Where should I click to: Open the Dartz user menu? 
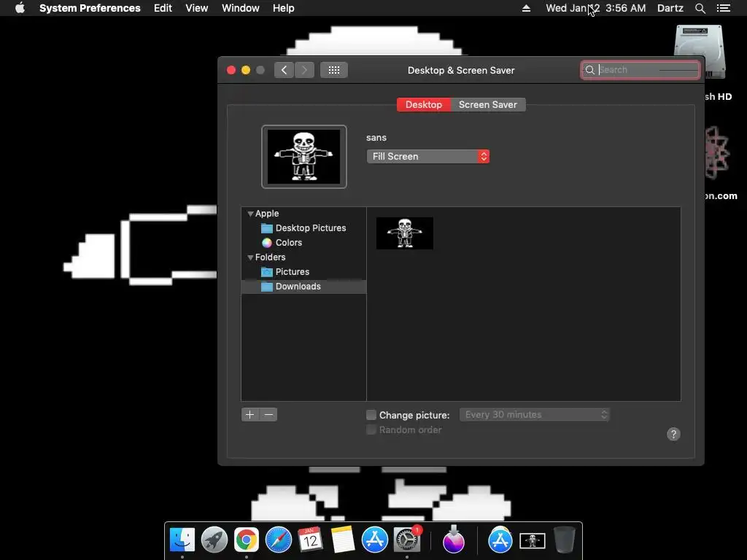pyautogui.click(x=670, y=8)
